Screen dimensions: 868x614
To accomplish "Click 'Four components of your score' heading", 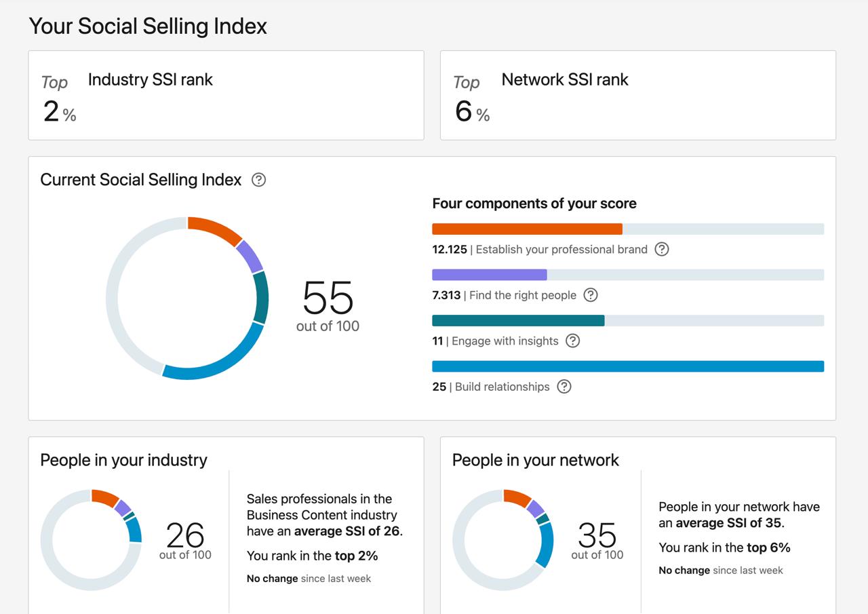I will tap(534, 204).
